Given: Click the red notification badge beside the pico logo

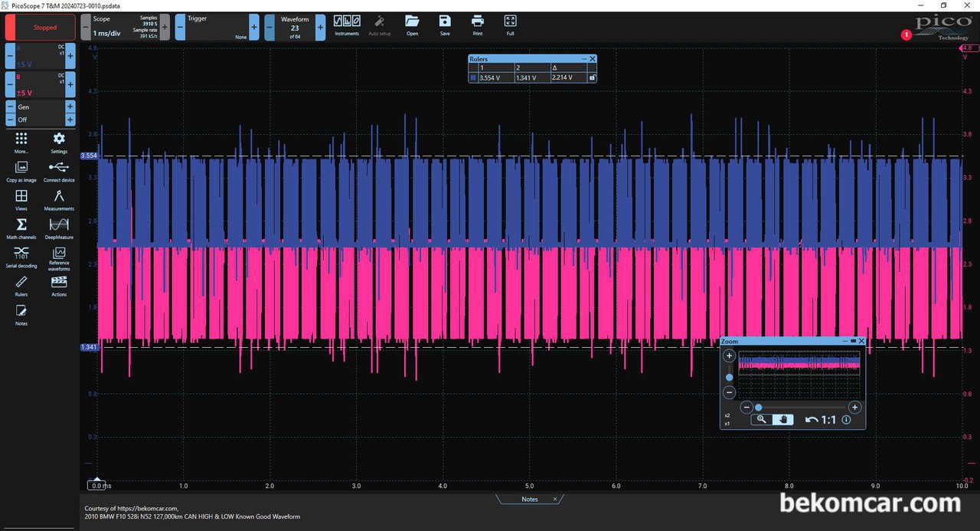Looking at the screenshot, I should pyautogui.click(x=906, y=34).
